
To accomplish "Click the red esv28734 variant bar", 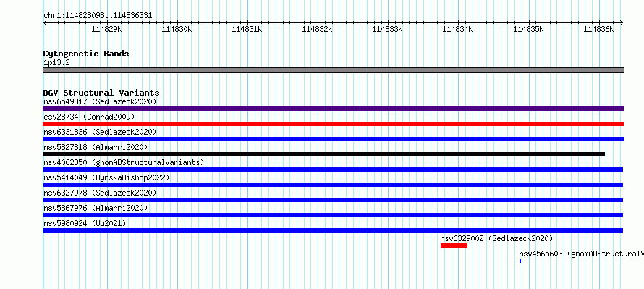I will [x=333, y=124].
